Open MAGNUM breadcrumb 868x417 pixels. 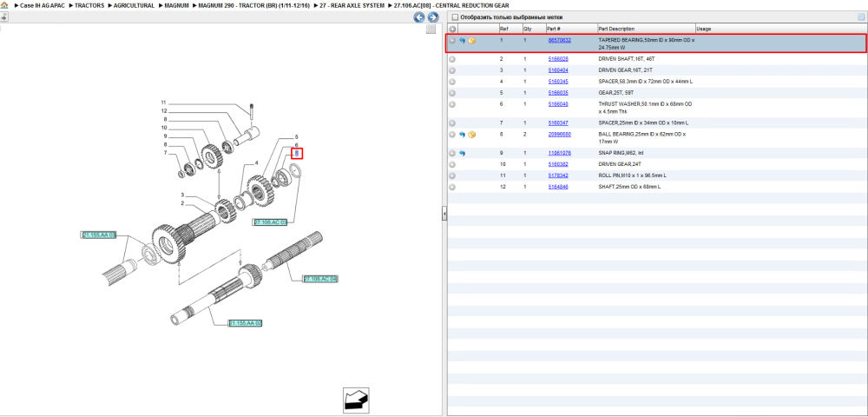(177, 5)
